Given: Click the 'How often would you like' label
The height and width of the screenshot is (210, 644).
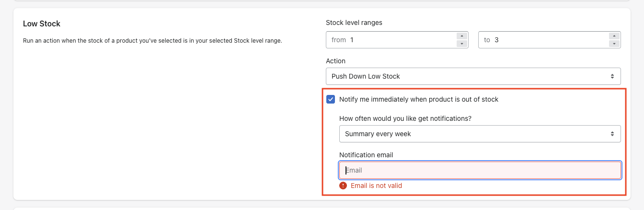Looking at the screenshot, I should [x=405, y=118].
